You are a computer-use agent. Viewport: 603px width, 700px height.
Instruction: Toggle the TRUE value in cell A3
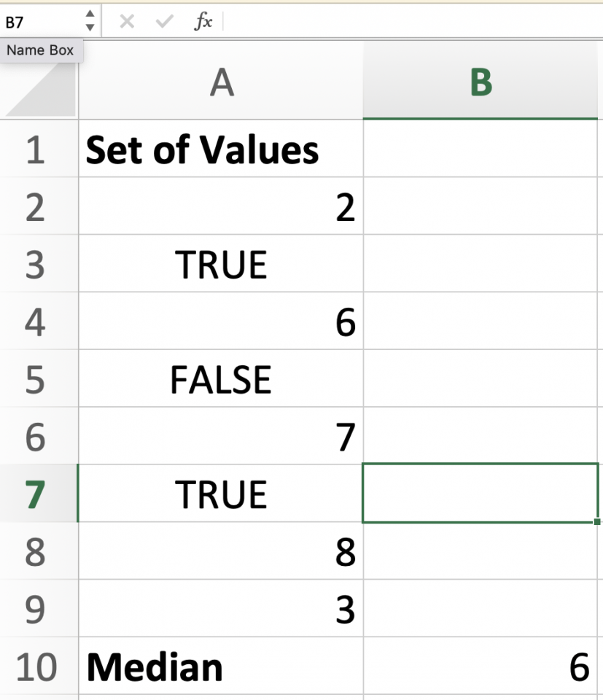pyautogui.click(x=220, y=264)
